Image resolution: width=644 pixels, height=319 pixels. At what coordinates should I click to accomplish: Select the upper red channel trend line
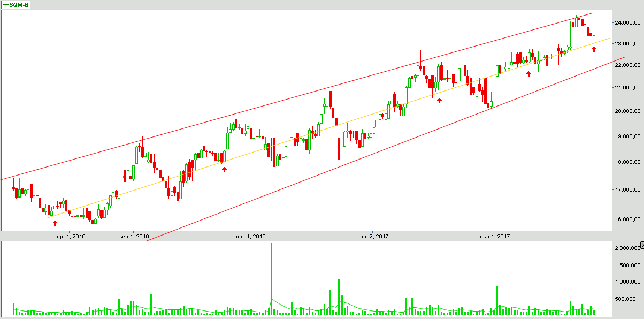pos(296,97)
